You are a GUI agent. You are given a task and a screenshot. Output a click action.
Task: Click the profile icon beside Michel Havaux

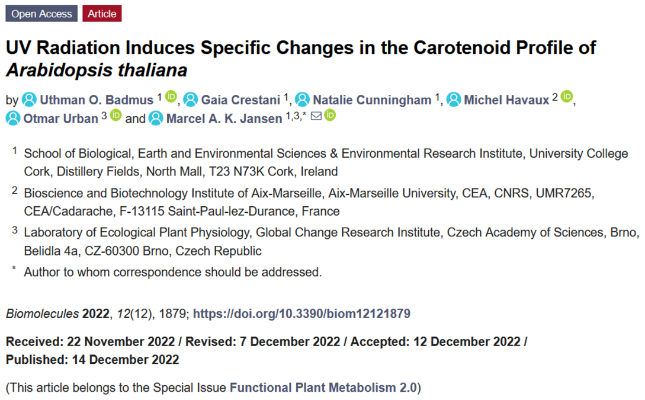point(454,99)
